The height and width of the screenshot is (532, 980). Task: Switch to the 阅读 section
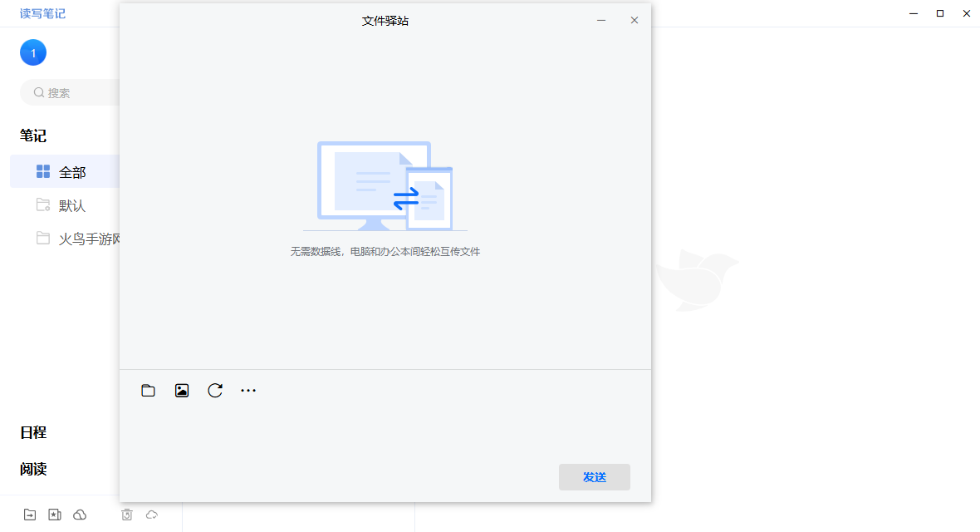33,469
